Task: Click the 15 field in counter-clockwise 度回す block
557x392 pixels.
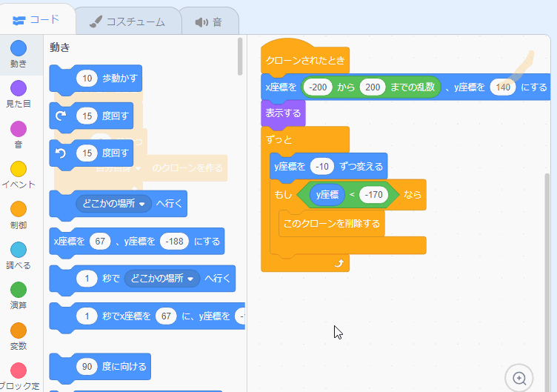Action: tap(87, 153)
